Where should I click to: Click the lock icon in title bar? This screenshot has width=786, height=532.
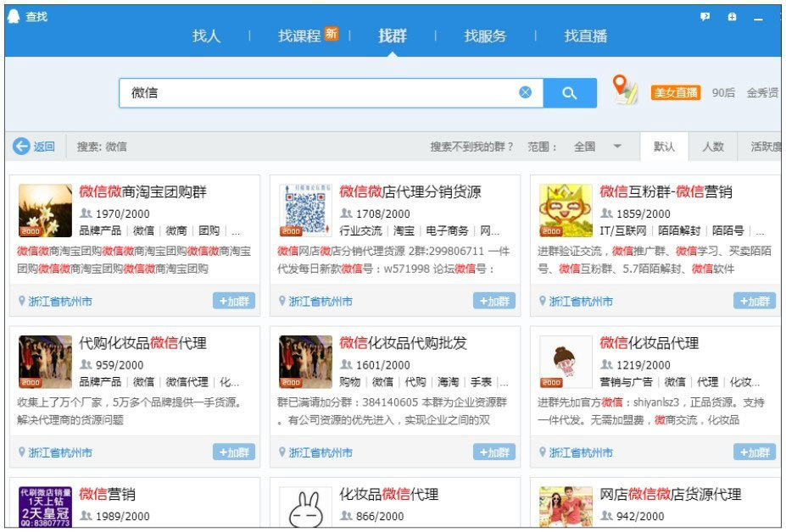(x=732, y=17)
